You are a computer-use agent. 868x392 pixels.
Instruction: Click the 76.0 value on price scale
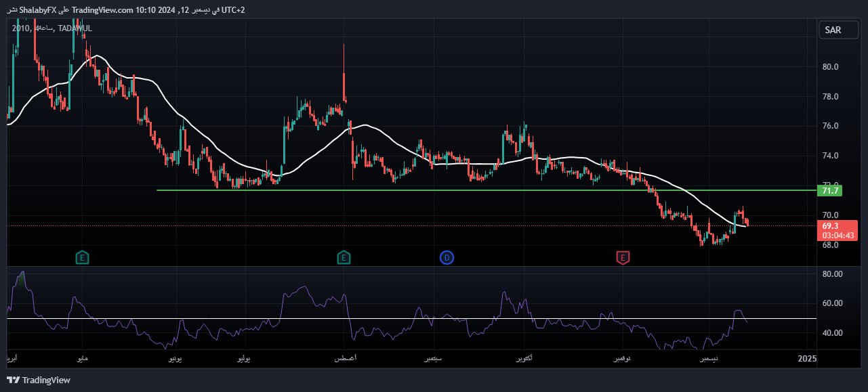point(830,126)
